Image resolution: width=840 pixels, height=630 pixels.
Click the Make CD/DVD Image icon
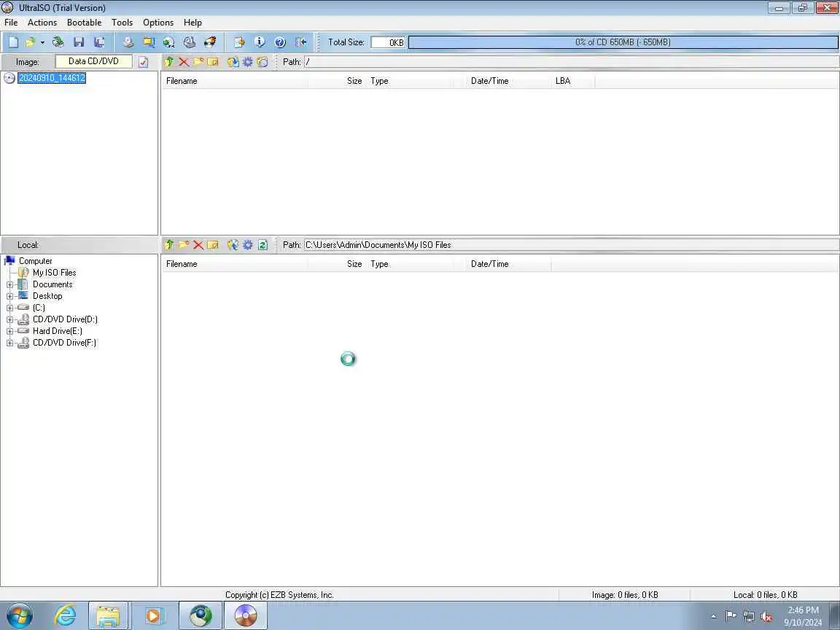(x=128, y=42)
